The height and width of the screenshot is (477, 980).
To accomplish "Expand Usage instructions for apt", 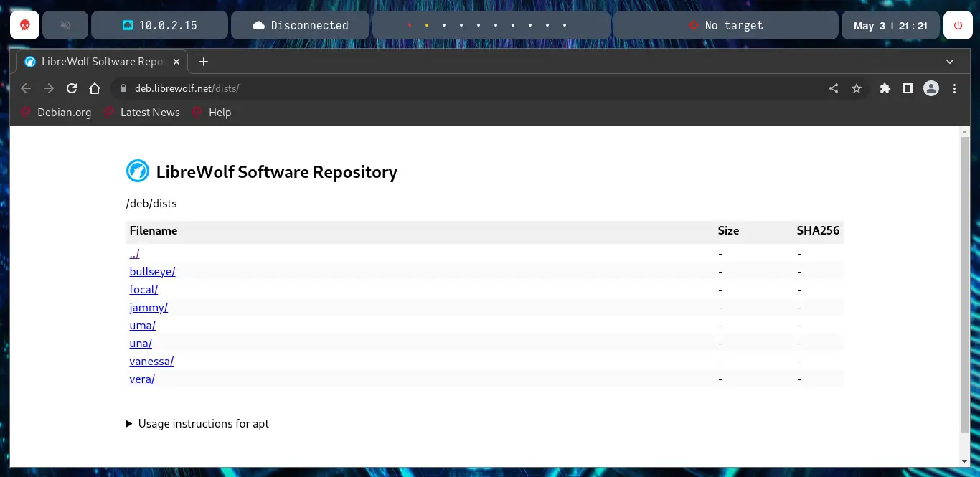I will click(x=197, y=424).
